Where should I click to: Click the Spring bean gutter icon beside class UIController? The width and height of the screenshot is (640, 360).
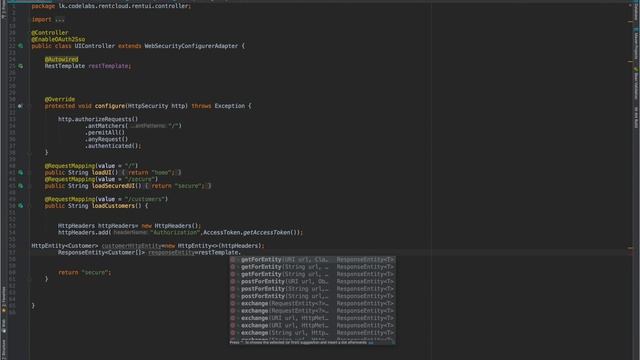click(20, 46)
